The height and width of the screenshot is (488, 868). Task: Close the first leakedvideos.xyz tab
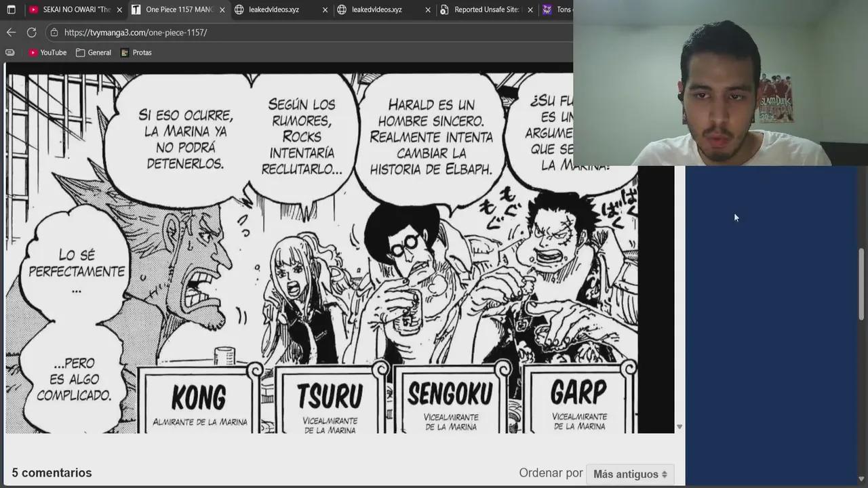click(x=325, y=9)
